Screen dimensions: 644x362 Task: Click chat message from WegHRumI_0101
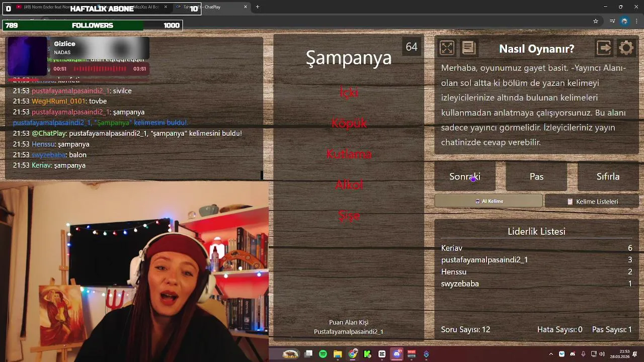(60, 101)
